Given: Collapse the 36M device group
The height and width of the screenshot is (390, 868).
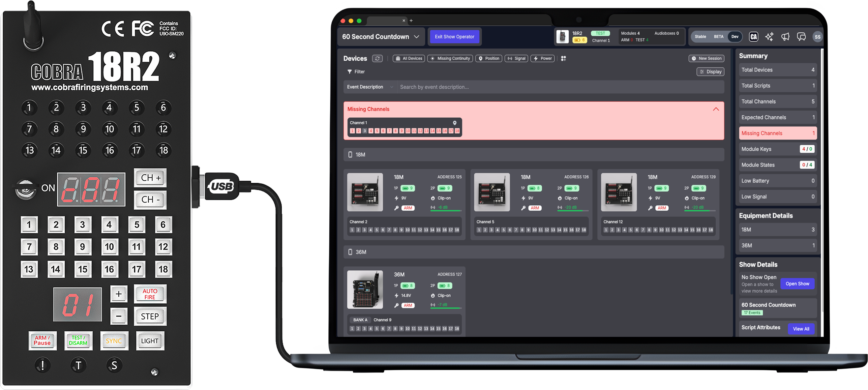Looking at the screenshot, I should 534,252.
